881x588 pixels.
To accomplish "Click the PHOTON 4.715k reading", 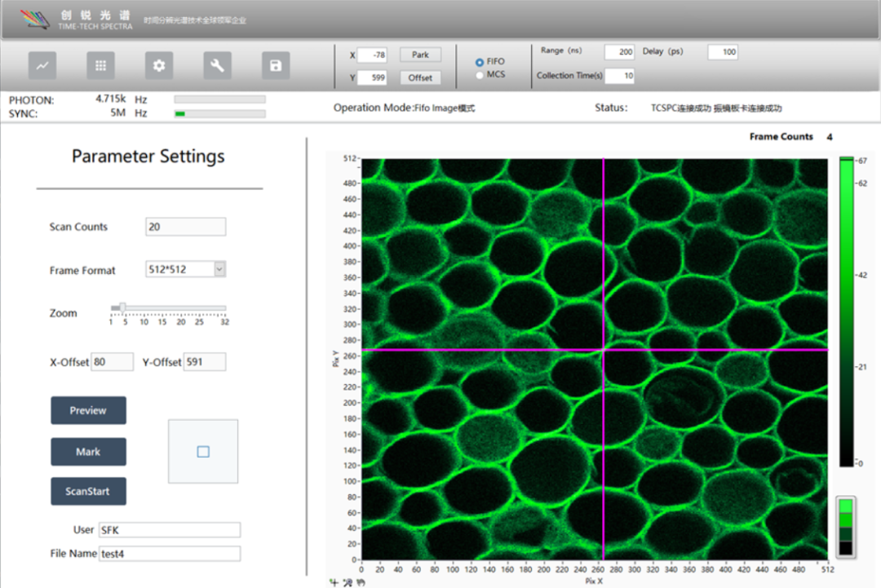I will [x=111, y=99].
